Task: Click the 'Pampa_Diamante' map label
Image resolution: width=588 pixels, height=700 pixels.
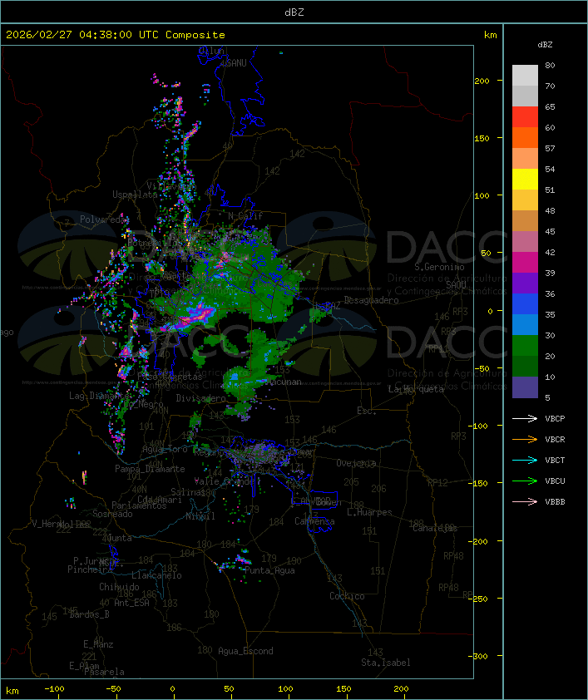Action: [150, 469]
